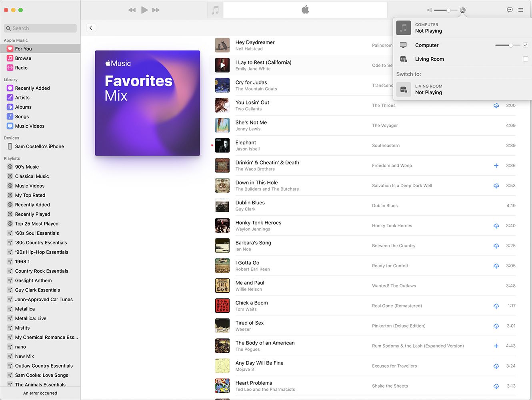Open the lyrics panel icon
Viewport: 532px width, 400px height.
[x=510, y=10]
